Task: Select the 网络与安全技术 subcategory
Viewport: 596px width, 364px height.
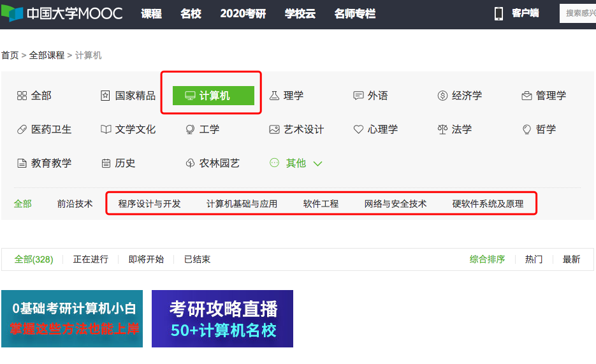Action: [x=395, y=204]
